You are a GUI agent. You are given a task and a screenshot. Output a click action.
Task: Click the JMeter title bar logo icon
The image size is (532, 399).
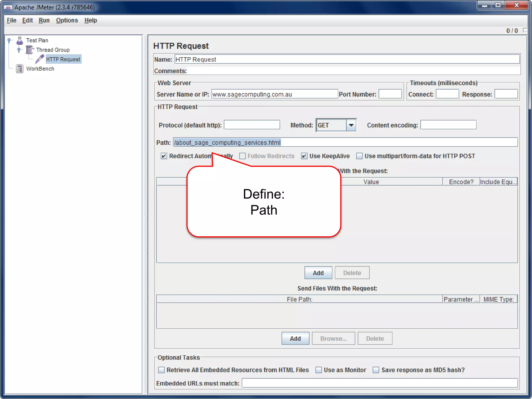tap(8, 7)
